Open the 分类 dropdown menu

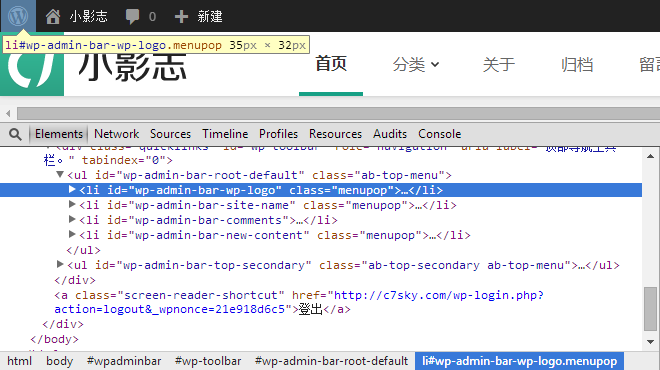416,65
